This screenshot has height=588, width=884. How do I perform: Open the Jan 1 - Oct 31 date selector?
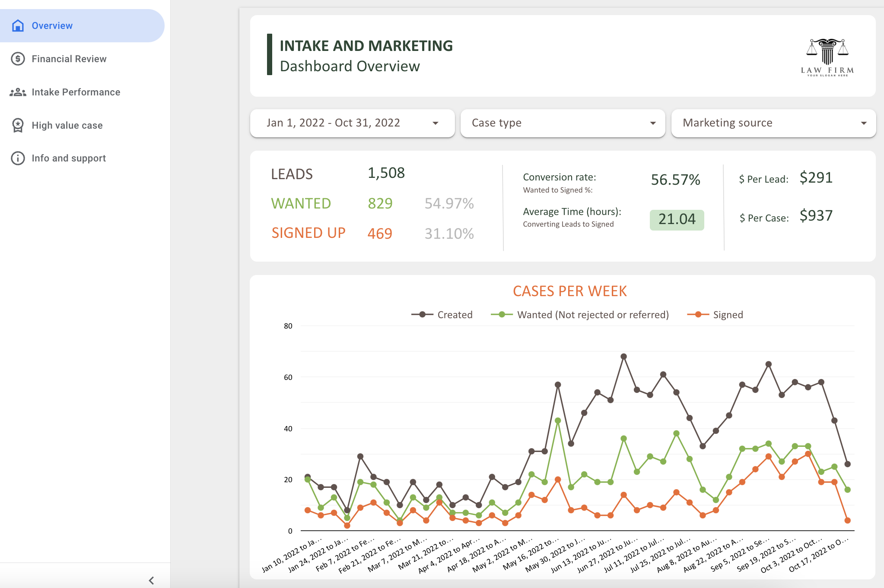click(352, 123)
